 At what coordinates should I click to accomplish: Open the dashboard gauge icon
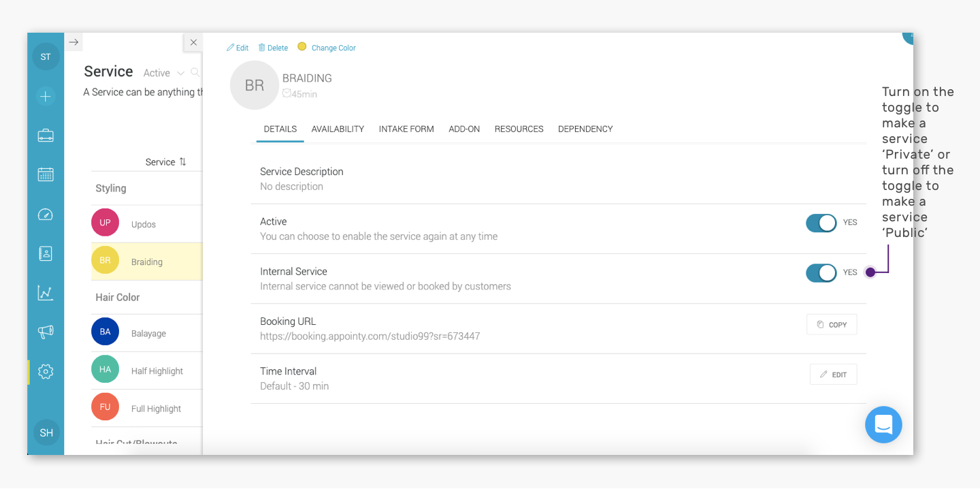[x=46, y=215]
